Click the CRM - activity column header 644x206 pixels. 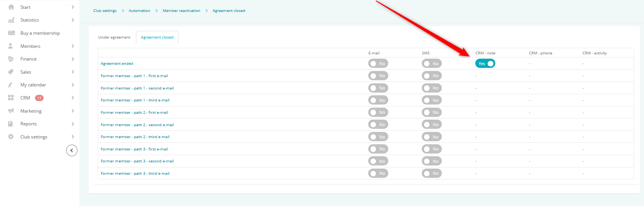tap(594, 53)
